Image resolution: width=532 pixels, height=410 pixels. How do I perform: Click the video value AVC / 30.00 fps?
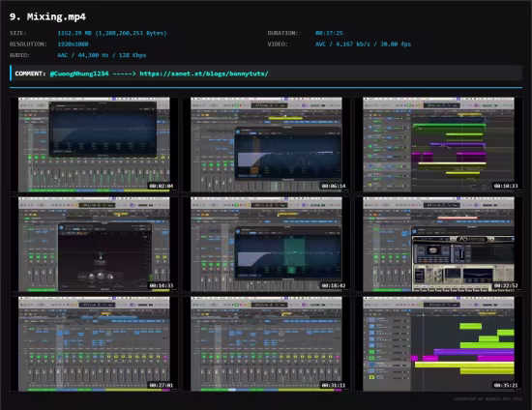[x=363, y=44]
